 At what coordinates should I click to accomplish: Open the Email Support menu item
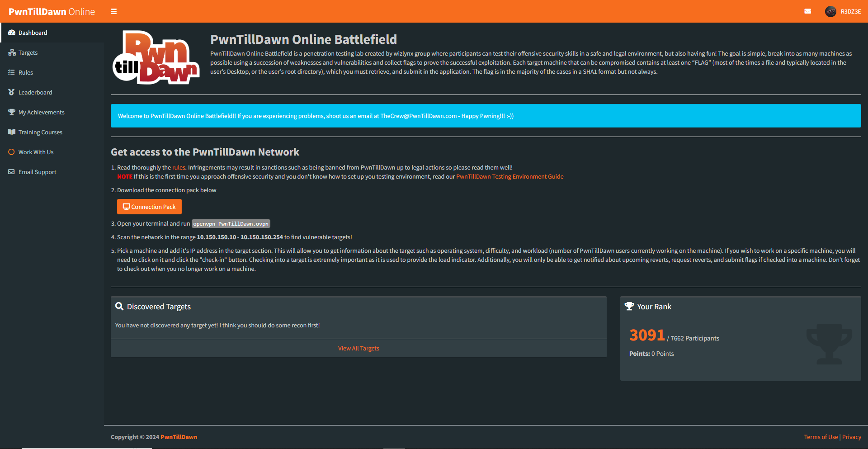tap(37, 172)
